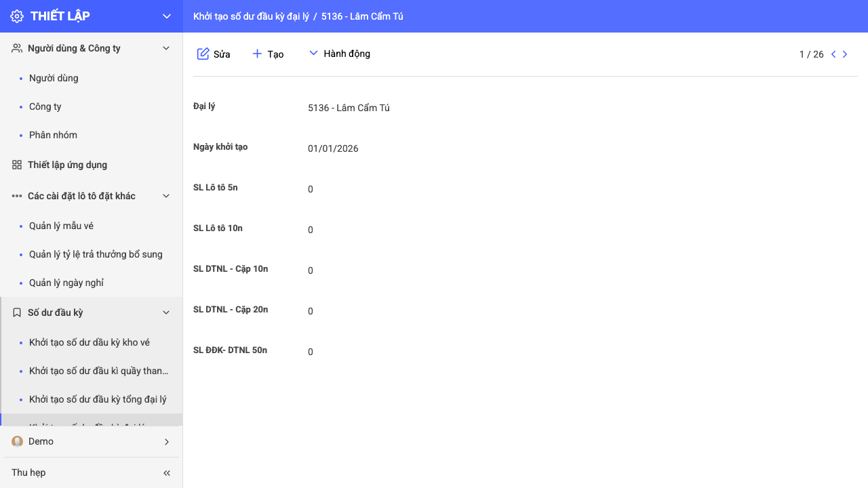
Task: Collapse sidebar with double chevron icon
Action: tap(167, 473)
